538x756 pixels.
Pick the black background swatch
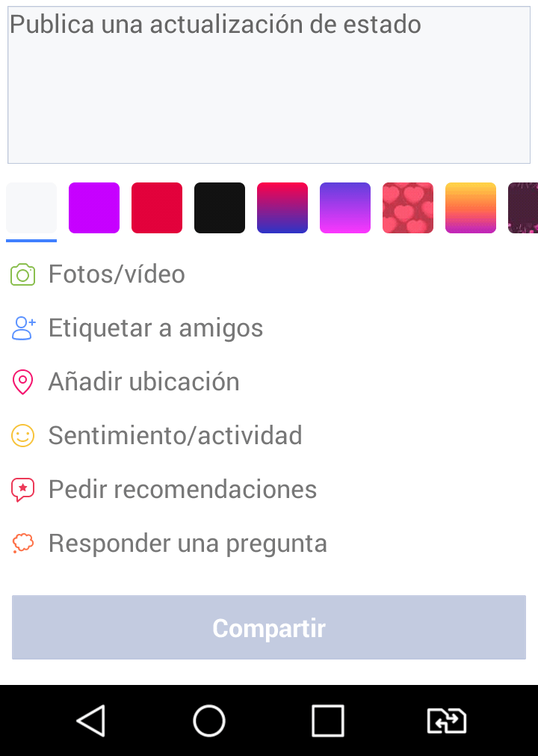(220, 208)
